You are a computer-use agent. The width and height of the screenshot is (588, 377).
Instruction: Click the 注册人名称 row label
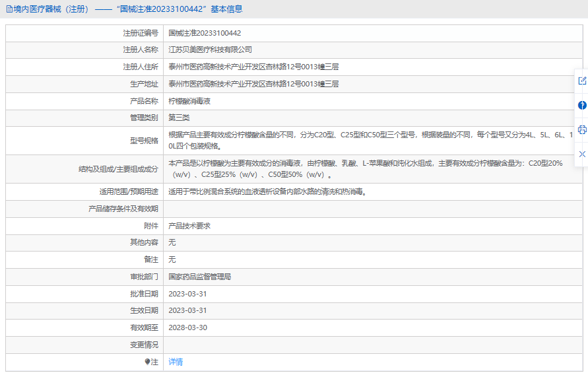point(141,50)
